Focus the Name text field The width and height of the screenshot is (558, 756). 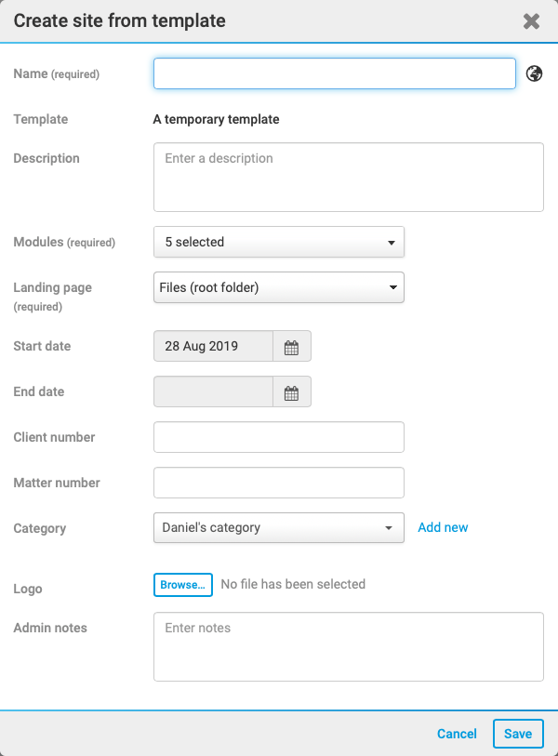[335, 73]
